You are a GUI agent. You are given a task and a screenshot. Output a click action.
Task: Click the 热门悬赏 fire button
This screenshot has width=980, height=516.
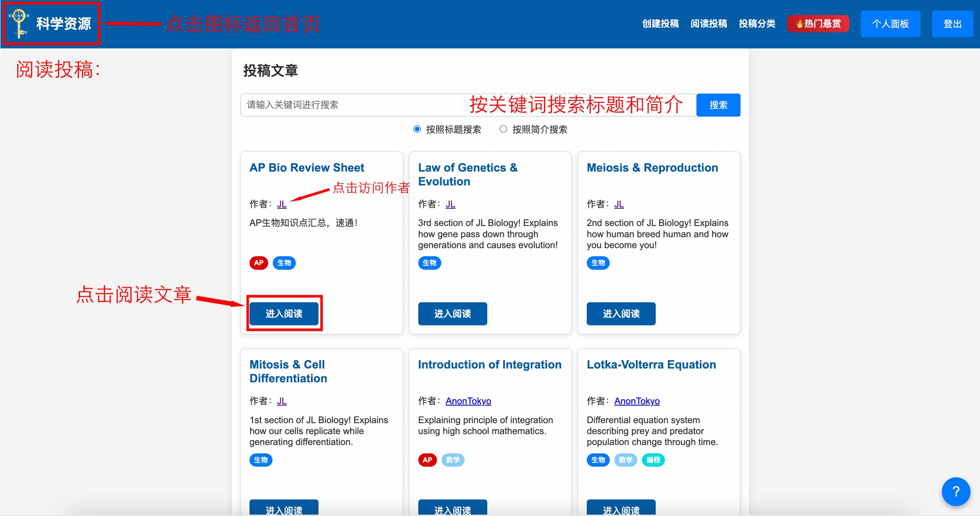tap(818, 24)
